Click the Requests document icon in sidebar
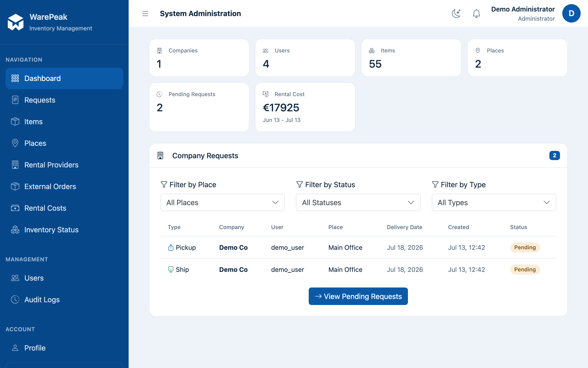The width and height of the screenshot is (588, 368). [15, 100]
